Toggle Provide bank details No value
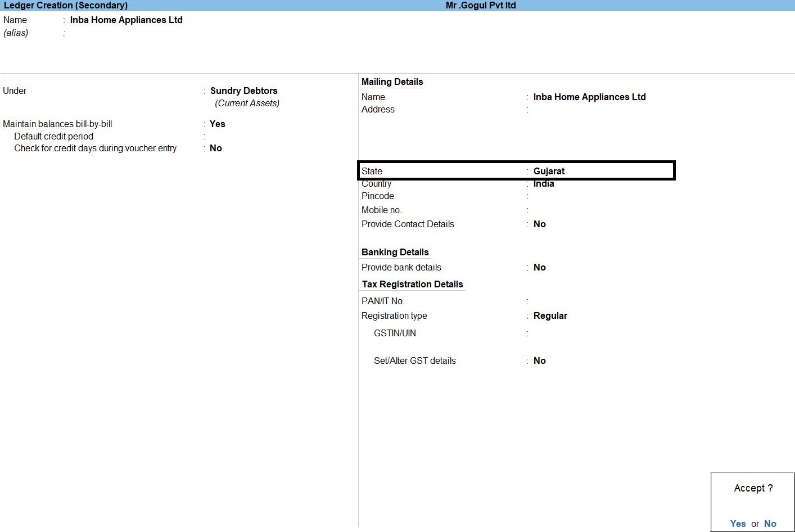 (539, 267)
